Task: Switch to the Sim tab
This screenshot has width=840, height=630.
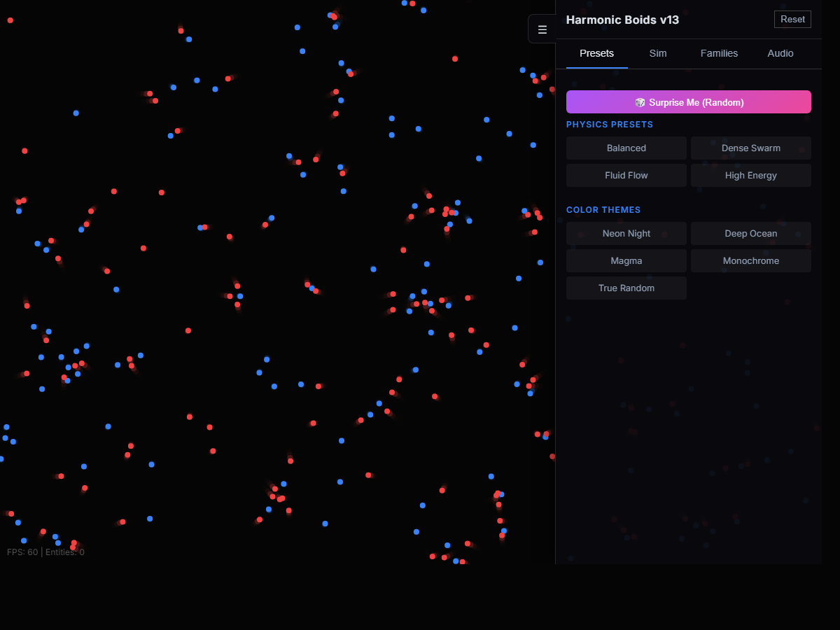Action: tap(658, 53)
